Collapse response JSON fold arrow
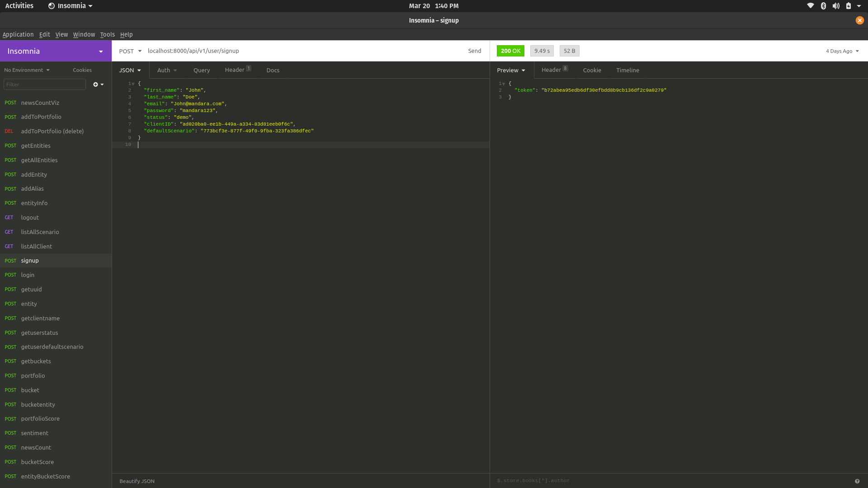Viewport: 868px width, 488px height. pos(504,84)
